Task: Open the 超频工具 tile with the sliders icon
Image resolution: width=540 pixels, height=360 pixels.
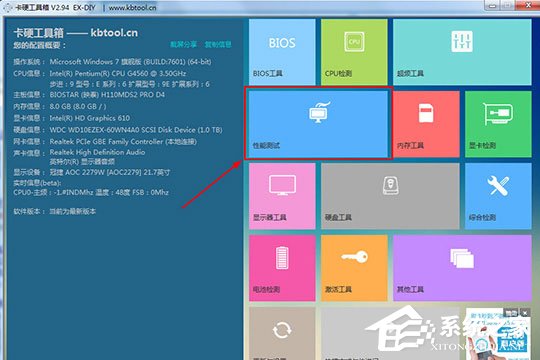Action: coord(462,52)
